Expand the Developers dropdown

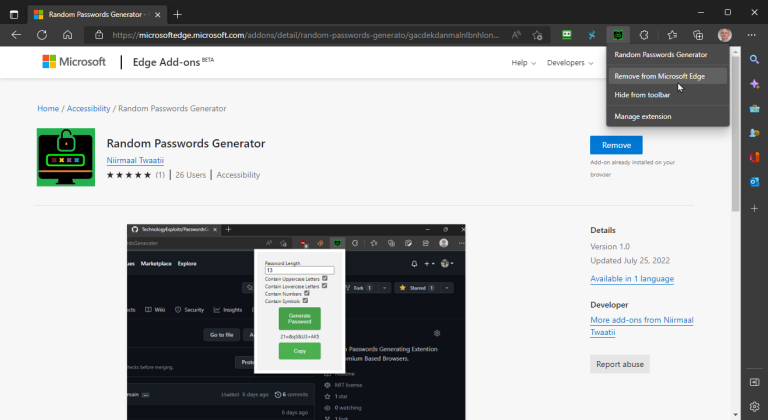pos(570,63)
